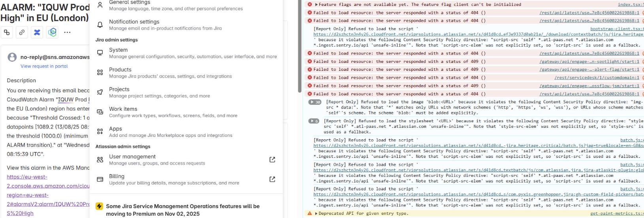Click the Jira admin settings section header
This screenshot has width=644, height=218.
tap(117, 40)
